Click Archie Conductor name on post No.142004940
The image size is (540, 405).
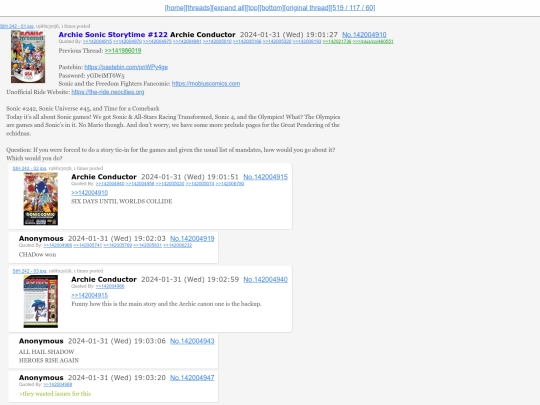(x=104, y=280)
